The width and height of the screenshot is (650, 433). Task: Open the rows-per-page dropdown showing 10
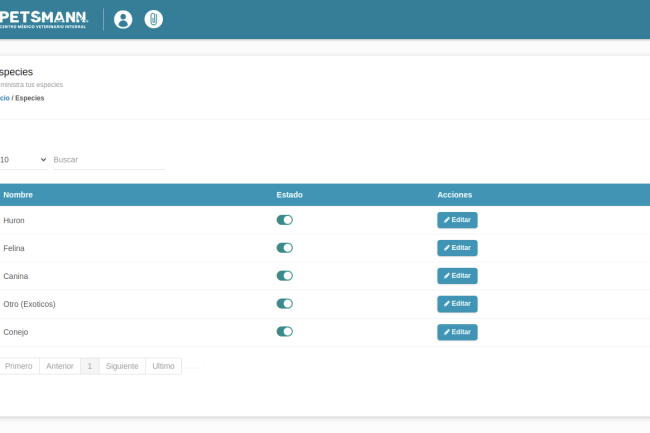[23, 160]
